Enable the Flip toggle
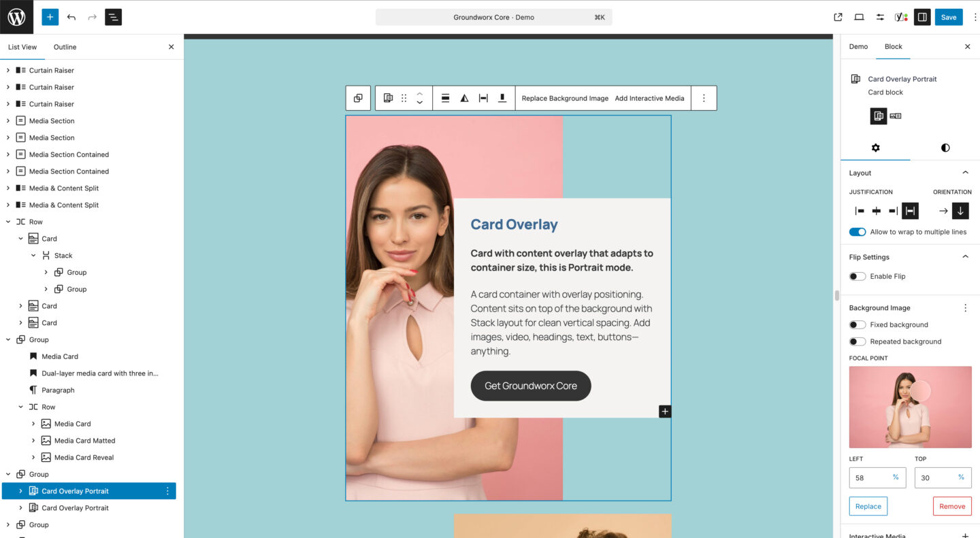This screenshot has height=538, width=980. click(x=857, y=276)
